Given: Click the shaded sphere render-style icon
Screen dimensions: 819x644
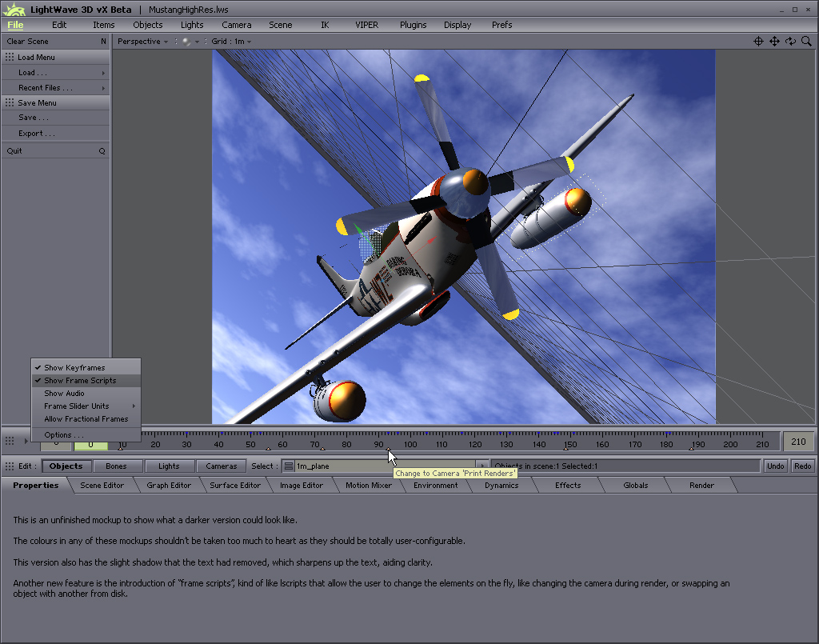Looking at the screenshot, I should tap(186, 42).
